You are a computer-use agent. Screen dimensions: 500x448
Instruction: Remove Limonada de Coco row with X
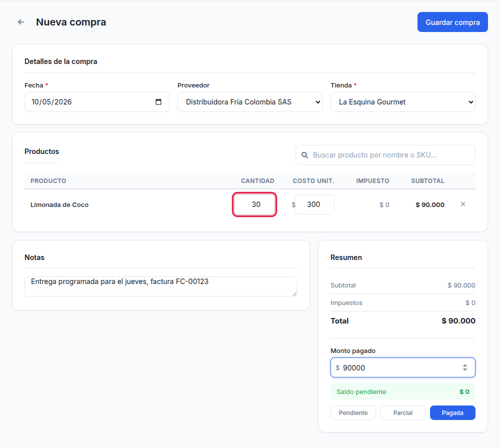pyautogui.click(x=463, y=204)
